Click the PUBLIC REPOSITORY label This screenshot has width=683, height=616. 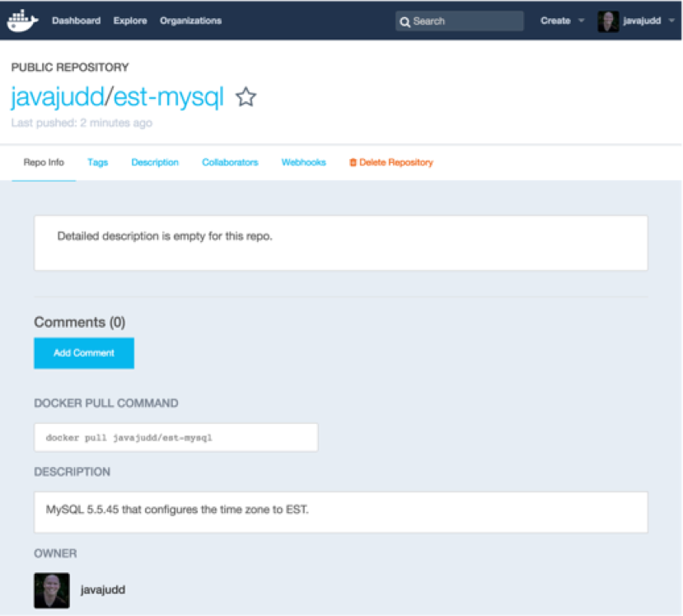tap(70, 67)
